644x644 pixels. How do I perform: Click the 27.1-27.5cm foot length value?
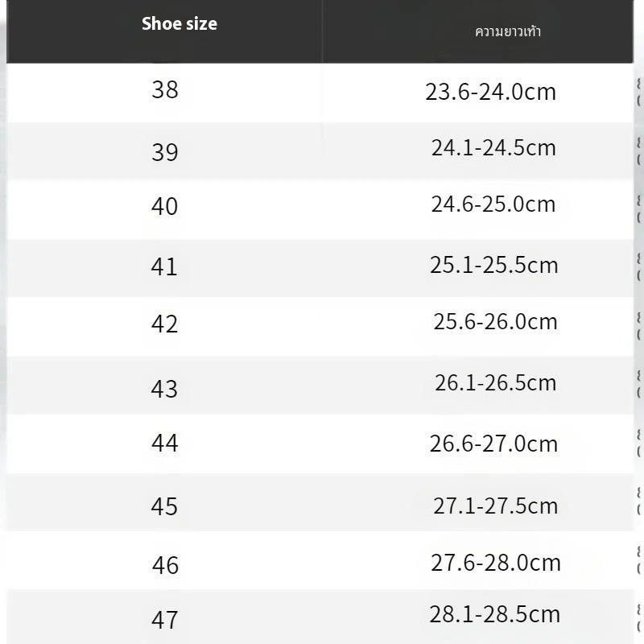tap(495, 506)
